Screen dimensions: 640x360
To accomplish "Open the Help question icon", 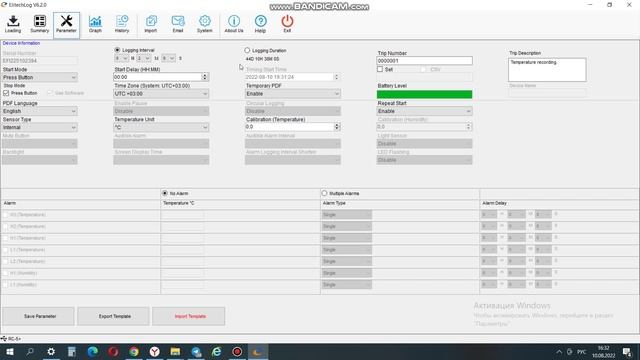I will point(260,24).
